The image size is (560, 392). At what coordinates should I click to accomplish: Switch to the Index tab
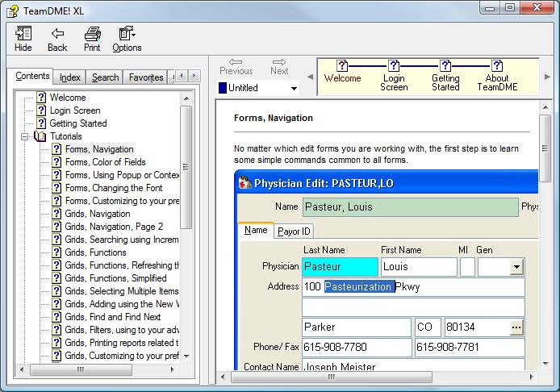tap(70, 77)
